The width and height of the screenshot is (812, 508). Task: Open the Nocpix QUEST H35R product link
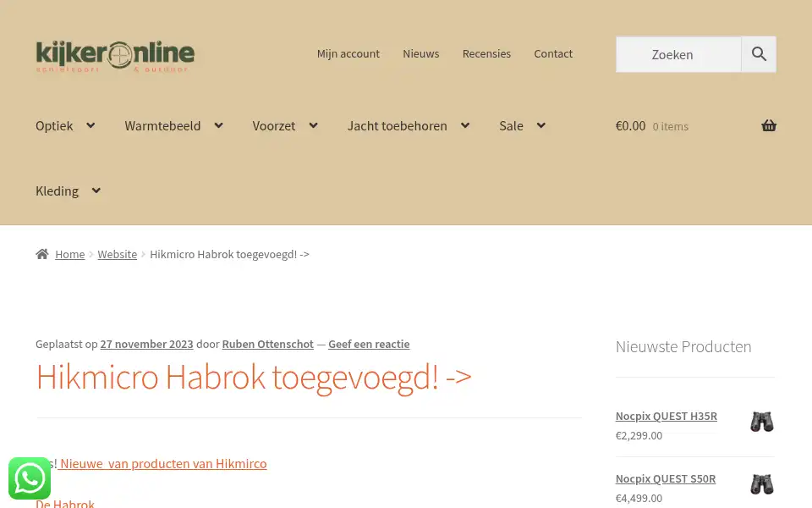pos(666,417)
